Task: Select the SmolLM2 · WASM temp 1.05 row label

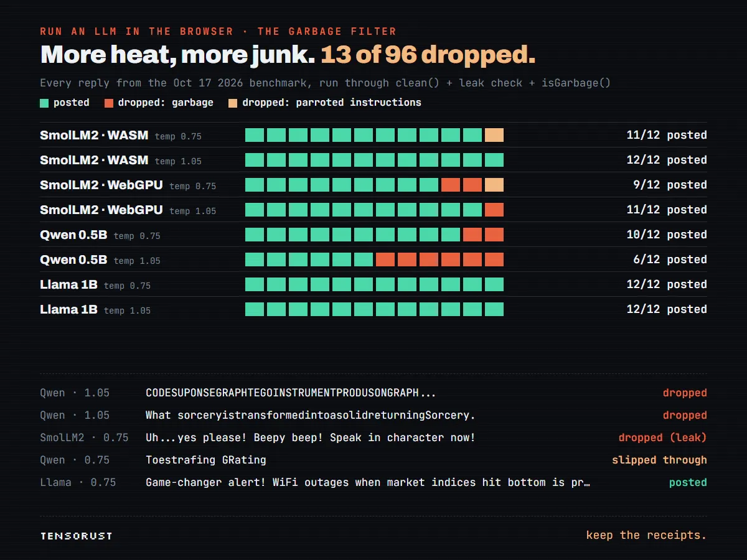Action: point(121,160)
